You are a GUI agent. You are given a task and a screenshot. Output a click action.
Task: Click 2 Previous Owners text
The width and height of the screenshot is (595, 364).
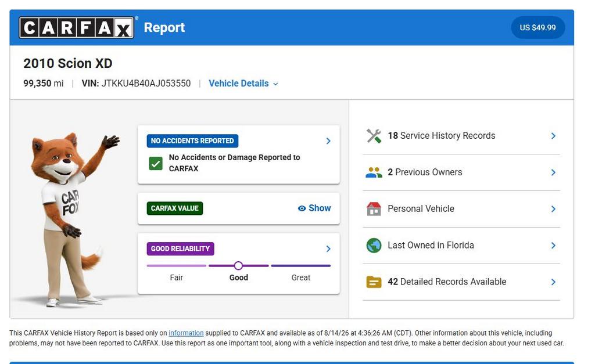tap(425, 172)
